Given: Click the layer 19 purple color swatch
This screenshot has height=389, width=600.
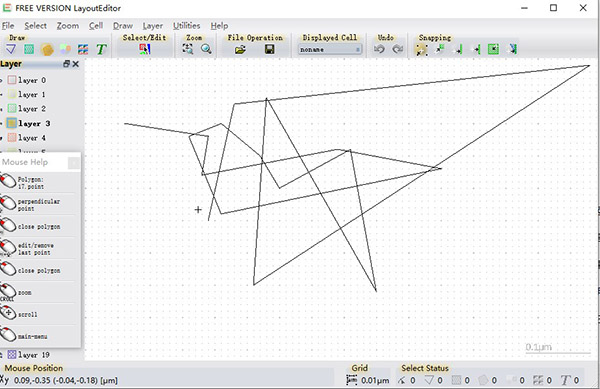Looking at the screenshot, I should [12, 355].
